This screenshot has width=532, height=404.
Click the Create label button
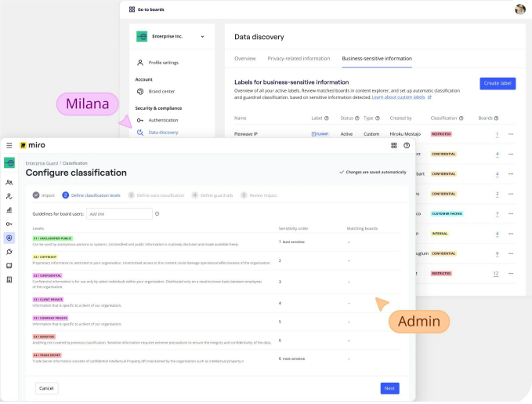click(498, 83)
